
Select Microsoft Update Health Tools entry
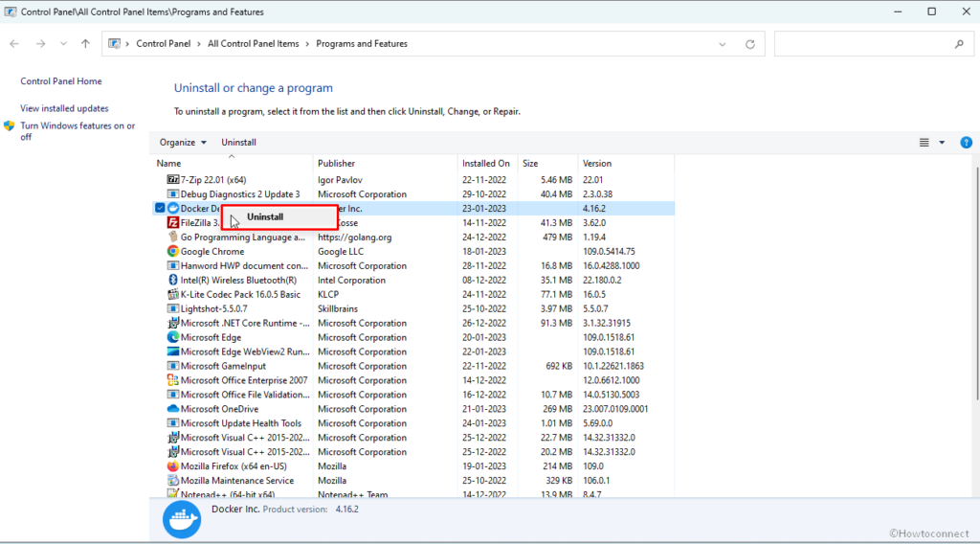412,423
